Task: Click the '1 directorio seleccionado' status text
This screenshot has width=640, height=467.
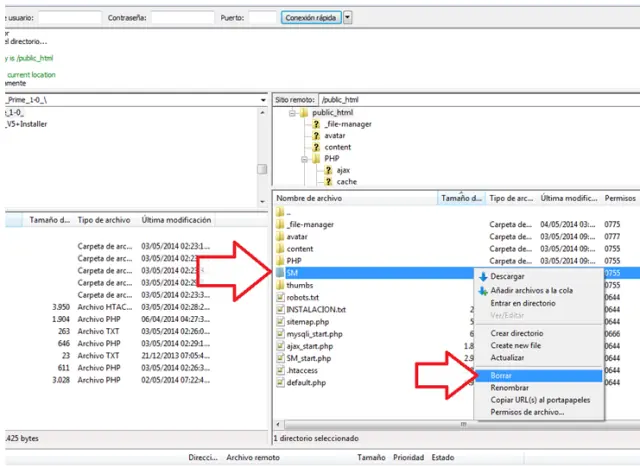Action: click(316, 438)
